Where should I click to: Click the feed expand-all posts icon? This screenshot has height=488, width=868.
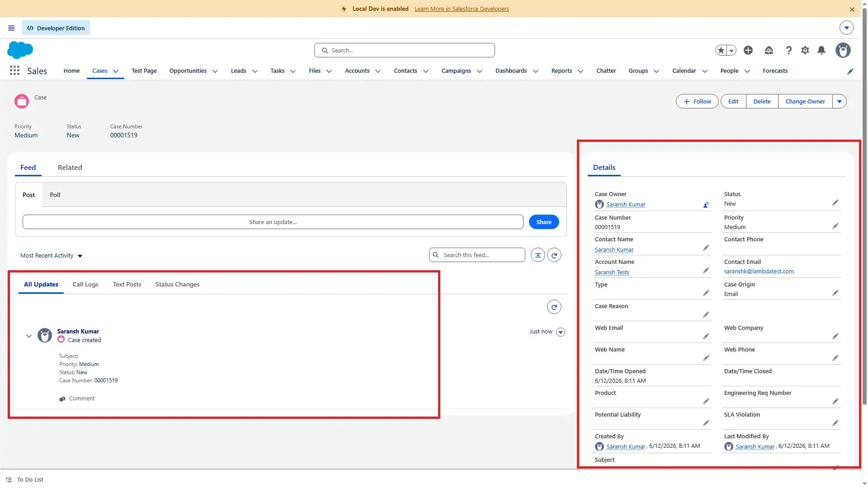(x=538, y=255)
